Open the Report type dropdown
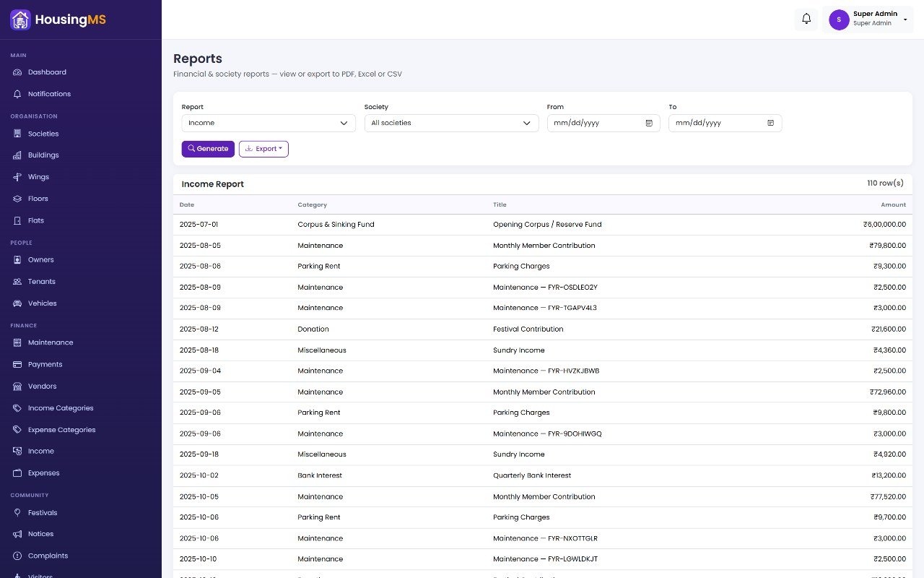Screen dimensions: 924x578 (269, 123)
